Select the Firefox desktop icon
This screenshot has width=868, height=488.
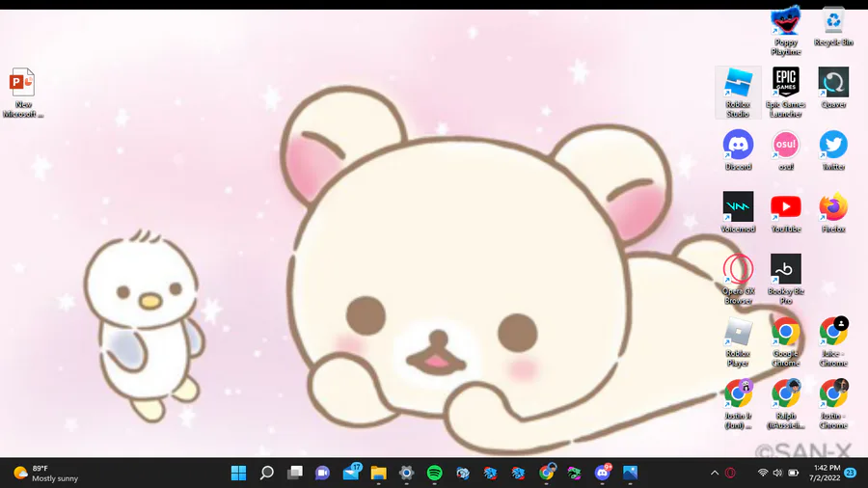pos(833,212)
